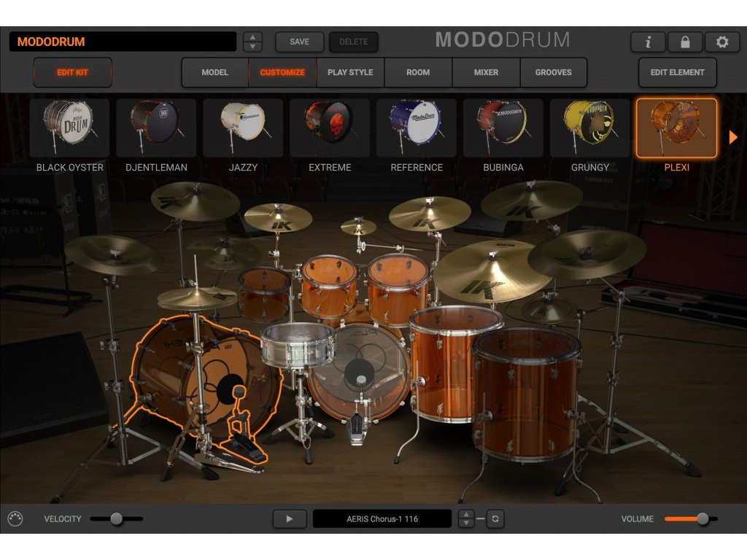Toggle EDIT KIT mode
Viewport: 747px width, 560px height.
pyautogui.click(x=72, y=72)
